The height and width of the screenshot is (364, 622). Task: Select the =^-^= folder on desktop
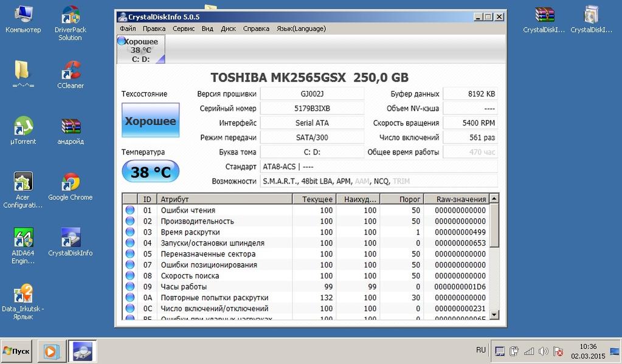[22, 74]
